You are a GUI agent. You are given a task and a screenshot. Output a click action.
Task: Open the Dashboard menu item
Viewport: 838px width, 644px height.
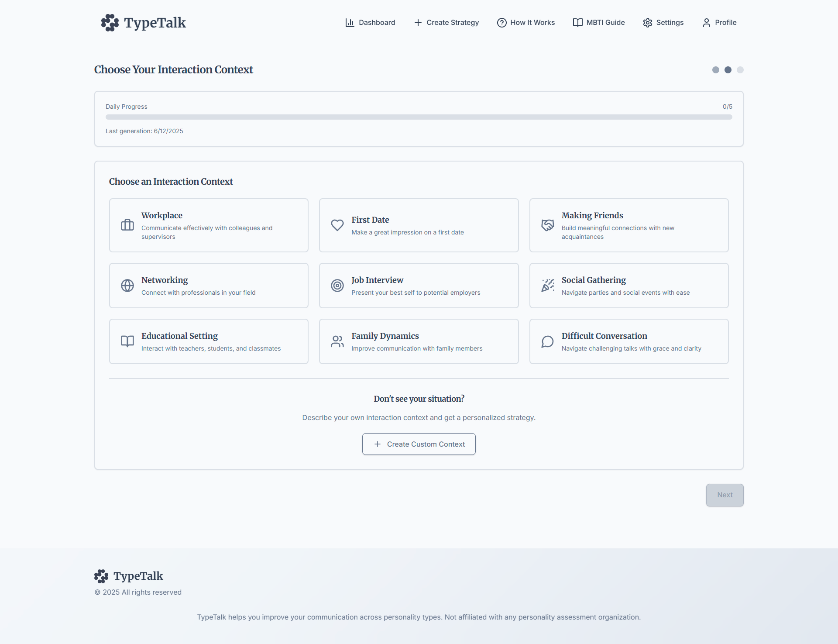pyautogui.click(x=370, y=23)
